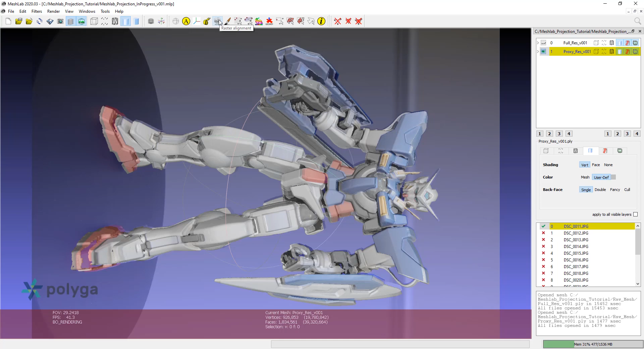Viewport: 644px width, 349px height.
Task: Select the Z-painting paintbrush tool
Action: 228,21
